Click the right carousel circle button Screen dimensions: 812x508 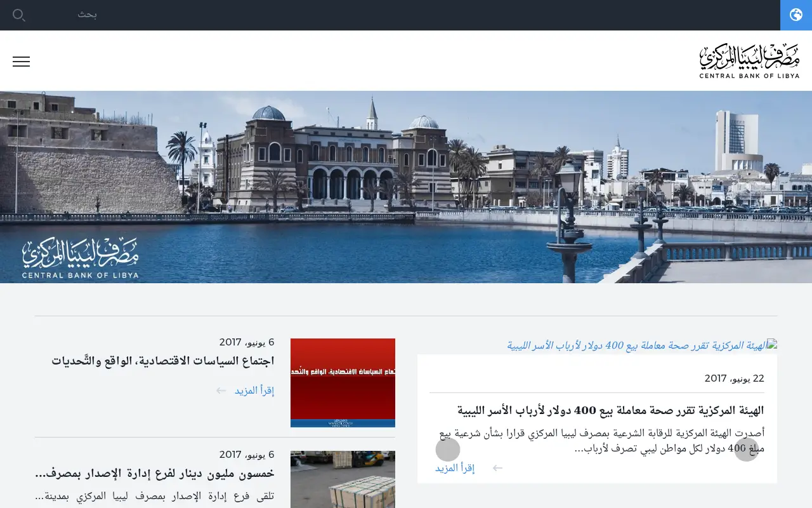747,450
